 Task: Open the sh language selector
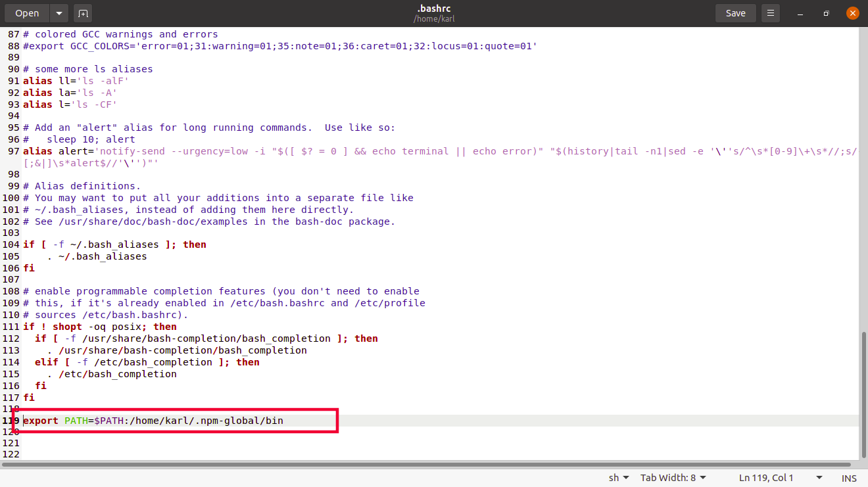(x=618, y=478)
